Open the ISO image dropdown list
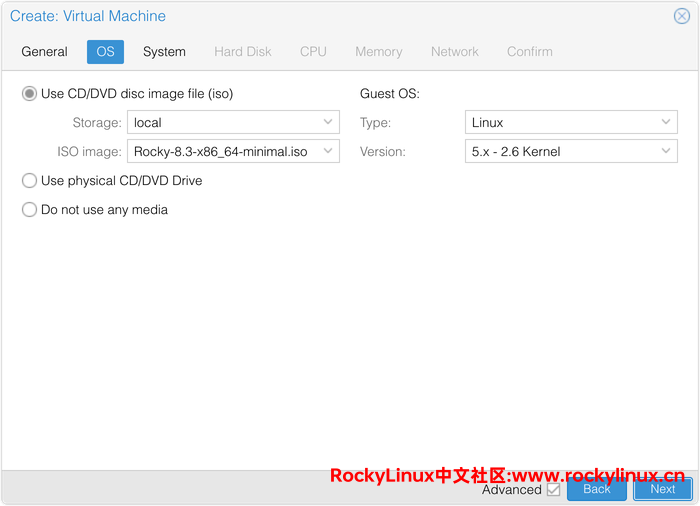Viewport: 700px width, 506px height. point(328,152)
